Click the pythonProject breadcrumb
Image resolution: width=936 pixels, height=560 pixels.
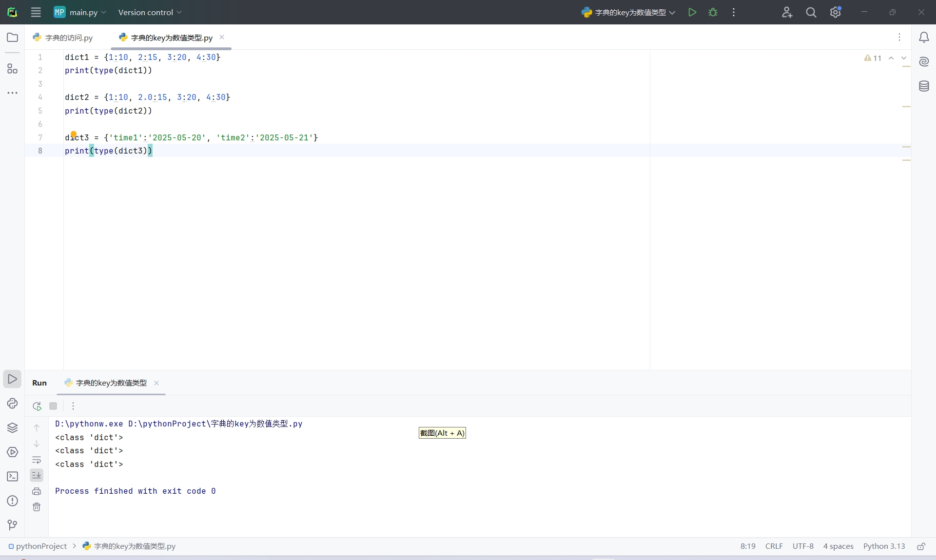(x=41, y=546)
